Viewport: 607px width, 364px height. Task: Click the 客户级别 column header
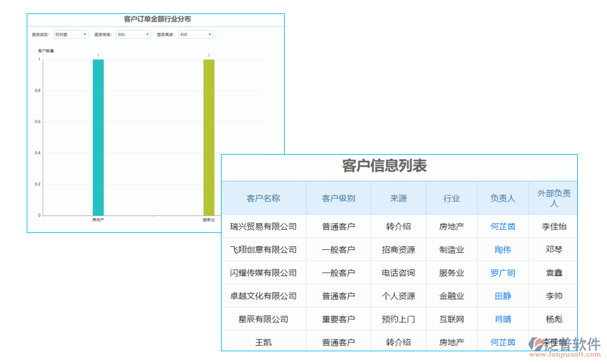click(x=338, y=198)
